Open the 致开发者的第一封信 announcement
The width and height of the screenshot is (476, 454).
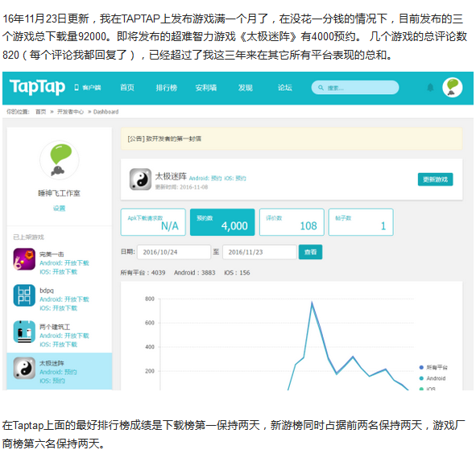164,138
